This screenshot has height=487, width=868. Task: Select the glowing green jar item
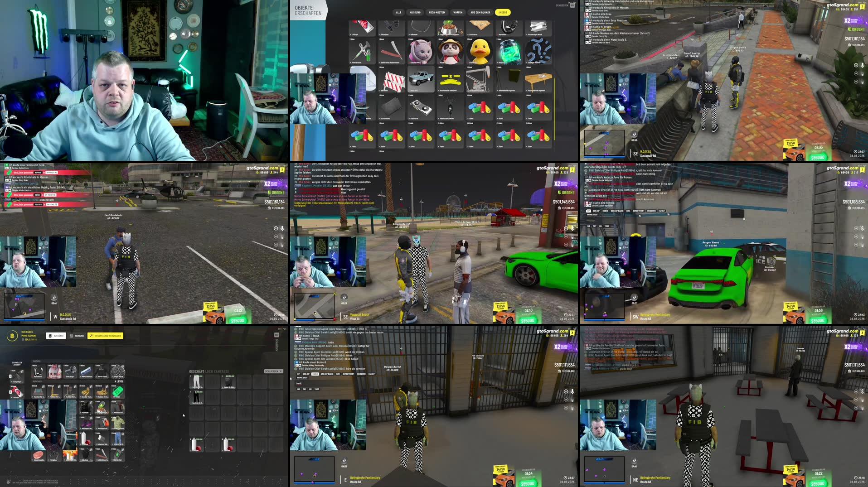click(x=509, y=52)
